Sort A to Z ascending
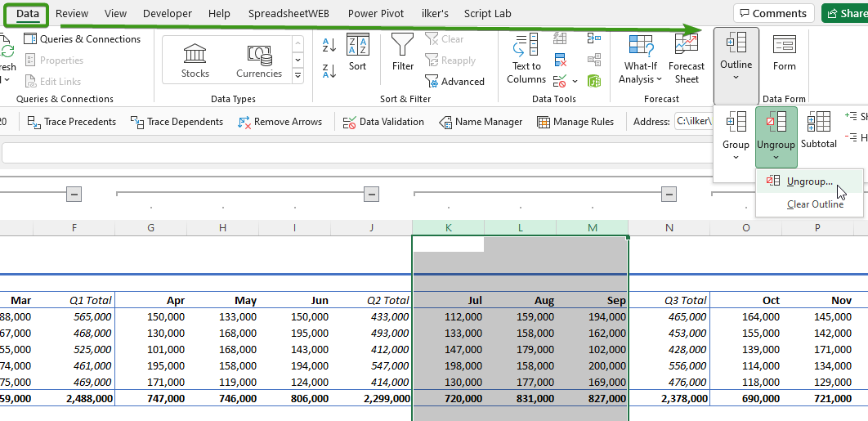868x421 pixels. coord(329,45)
